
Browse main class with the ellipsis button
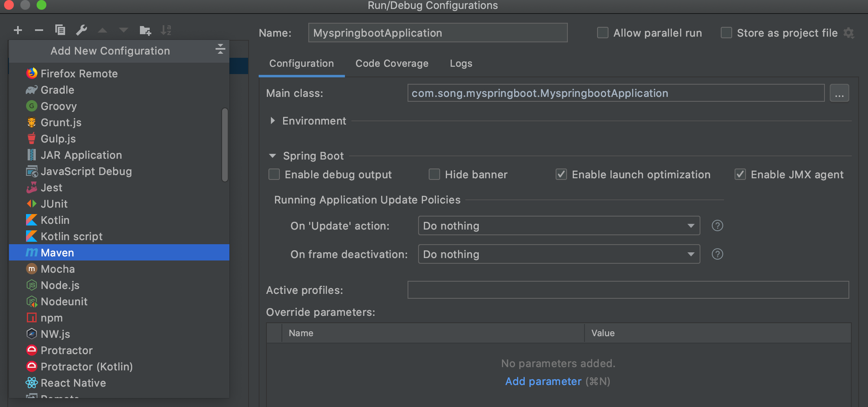[x=839, y=93]
